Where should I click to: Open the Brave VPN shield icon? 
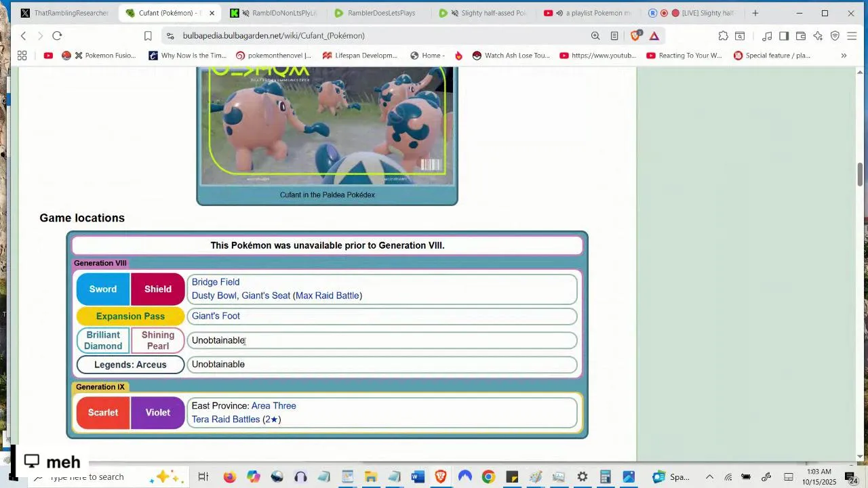coord(835,36)
